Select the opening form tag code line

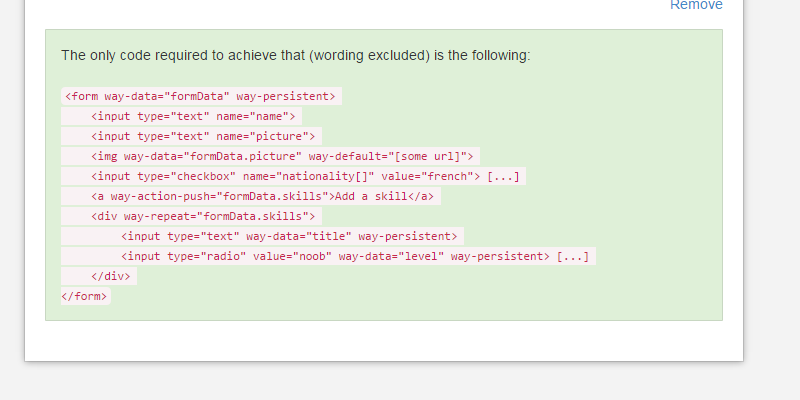pos(200,96)
